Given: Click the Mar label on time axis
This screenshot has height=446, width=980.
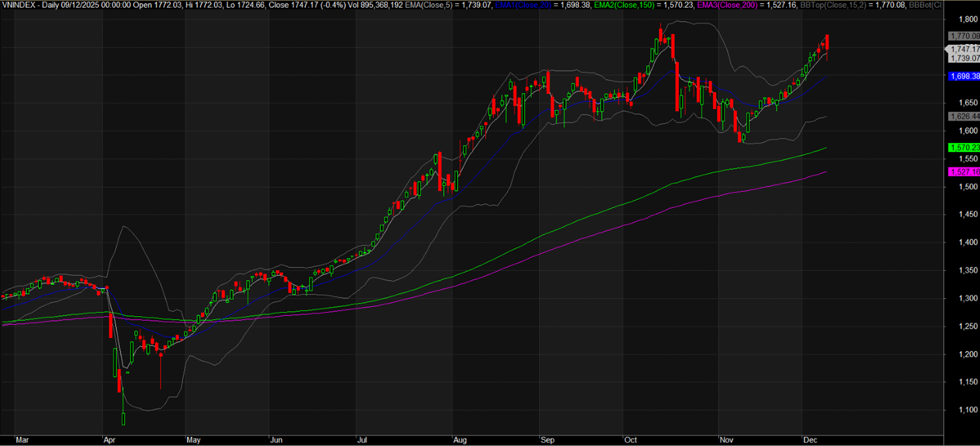Looking at the screenshot, I should (x=22, y=439).
